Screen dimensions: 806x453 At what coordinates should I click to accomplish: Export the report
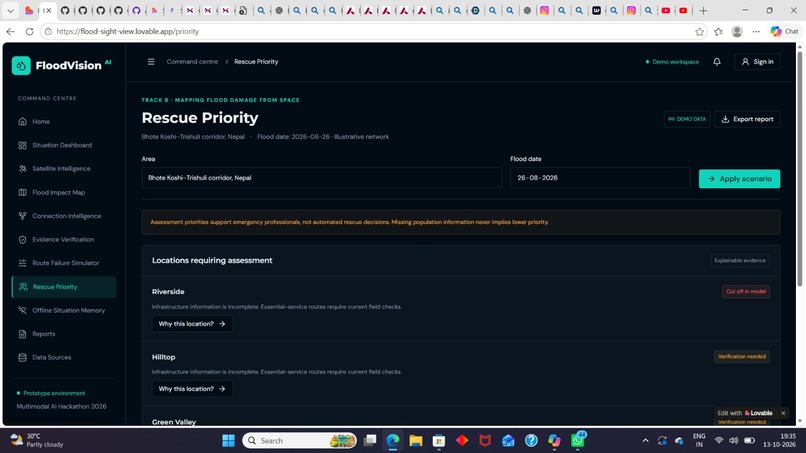click(747, 119)
